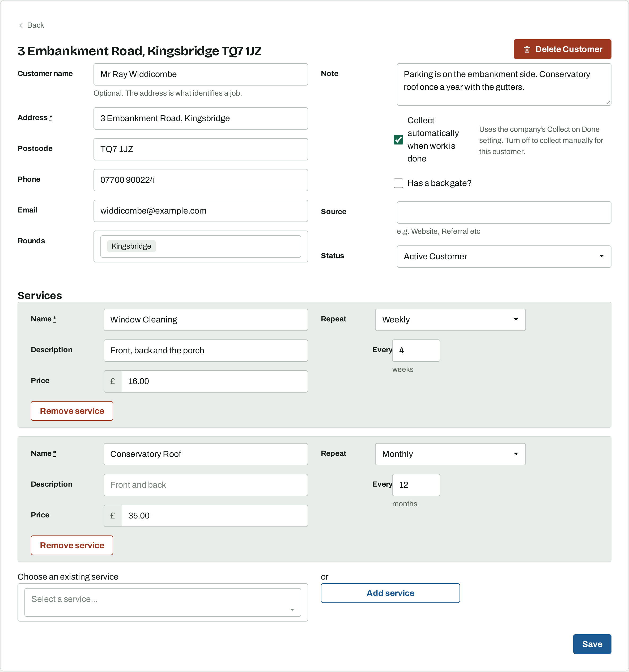Click the Email input field
This screenshot has height=672, width=629.
click(x=201, y=211)
